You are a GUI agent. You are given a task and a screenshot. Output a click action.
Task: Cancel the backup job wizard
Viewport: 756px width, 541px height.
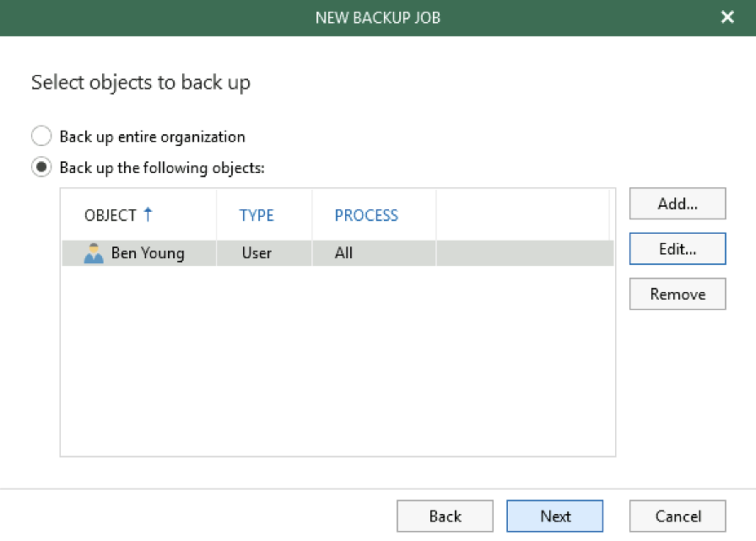(x=678, y=516)
